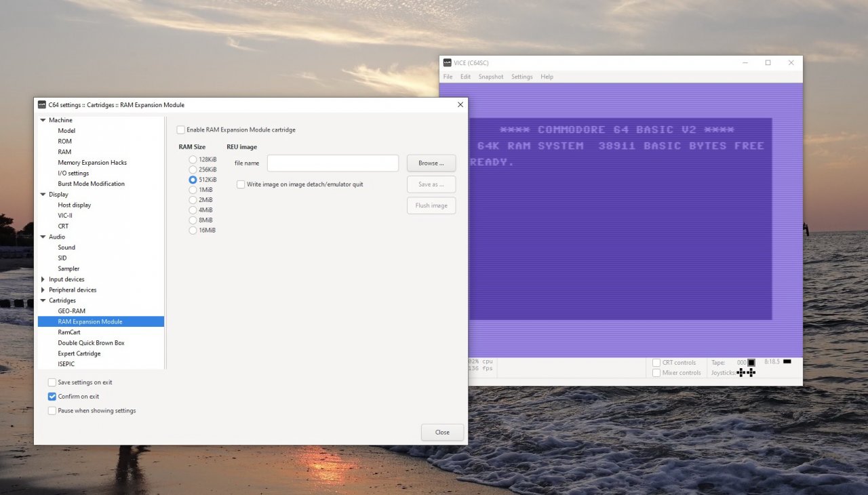Click the Flush image button
The image size is (868, 495).
[431, 205]
